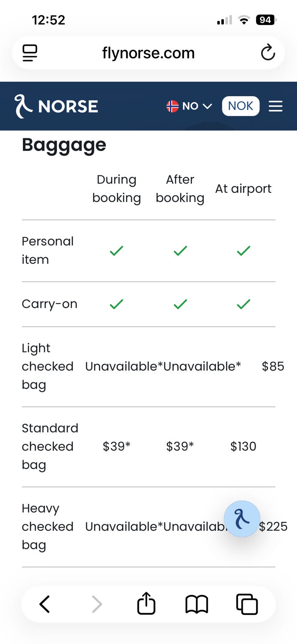Show all open Safari tabs
Screen dimensions: 297x644
247,604
